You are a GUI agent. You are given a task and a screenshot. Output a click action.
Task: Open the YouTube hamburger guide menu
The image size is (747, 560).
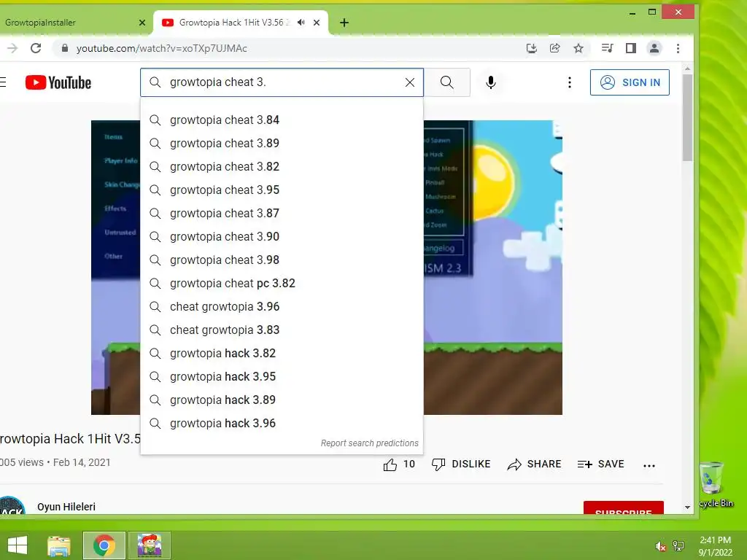point(3,82)
